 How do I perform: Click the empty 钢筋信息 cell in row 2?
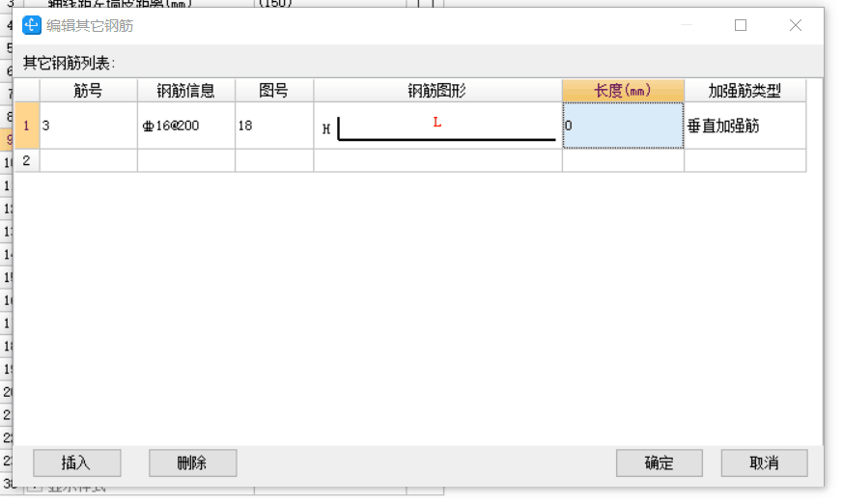click(186, 160)
